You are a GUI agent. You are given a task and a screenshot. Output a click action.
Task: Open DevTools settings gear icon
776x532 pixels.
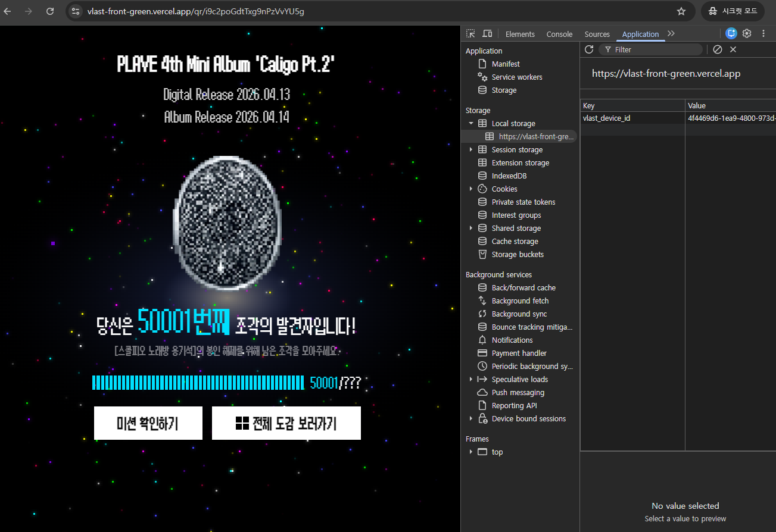pyautogui.click(x=747, y=33)
